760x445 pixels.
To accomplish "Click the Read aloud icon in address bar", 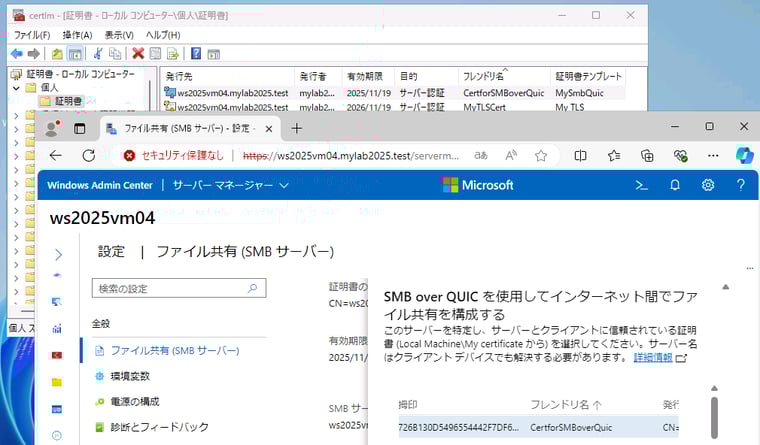I will [x=511, y=156].
